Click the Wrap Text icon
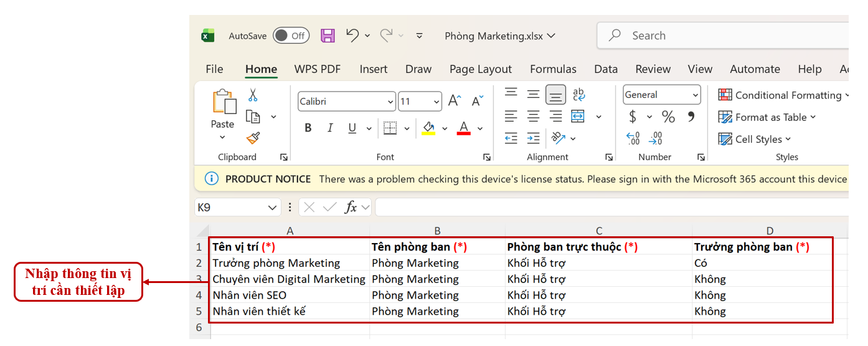 578,95
